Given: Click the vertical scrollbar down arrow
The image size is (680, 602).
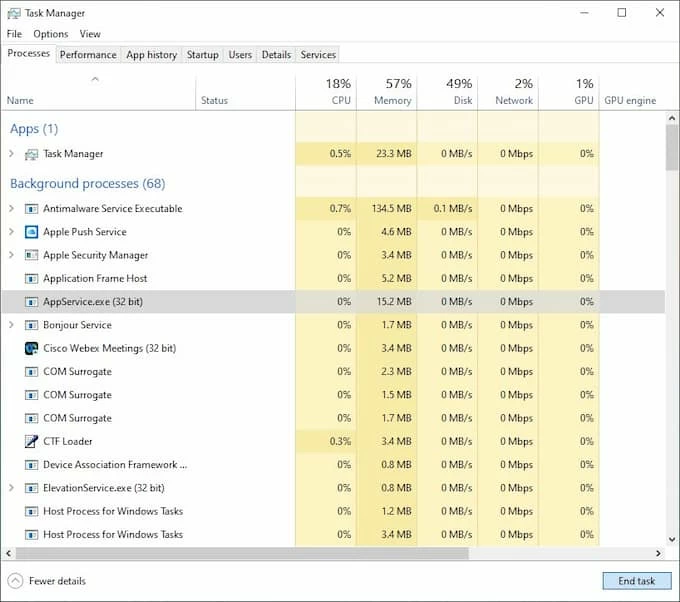Looking at the screenshot, I should 672,539.
